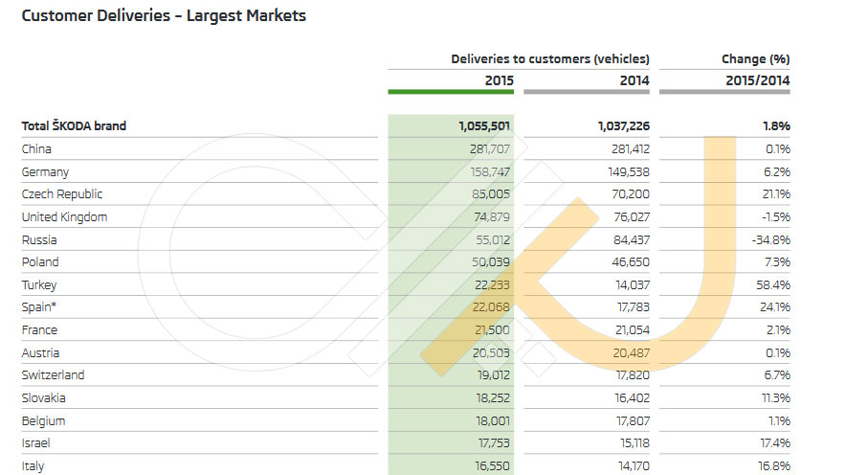Click the Spain* row label
The width and height of the screenshot is (868, 475).
coord(38,307)
